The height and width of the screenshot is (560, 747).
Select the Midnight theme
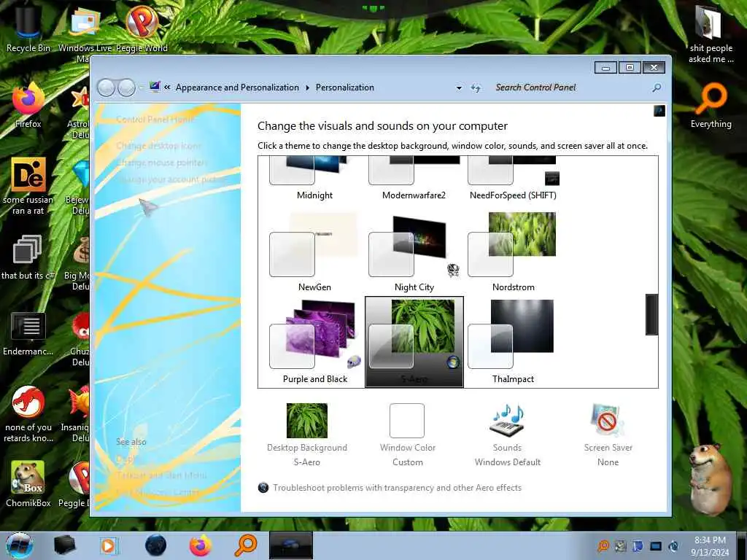(314, 179)
